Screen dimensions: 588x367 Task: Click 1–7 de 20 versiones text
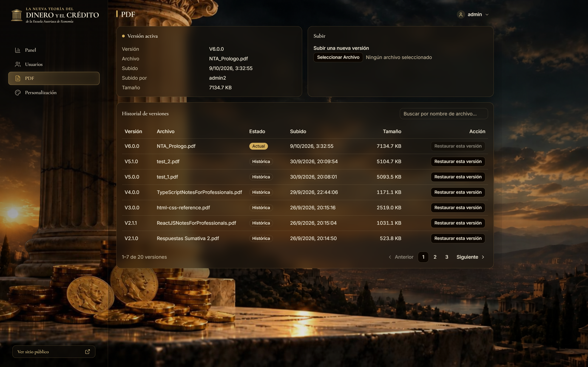pos(144,257)
